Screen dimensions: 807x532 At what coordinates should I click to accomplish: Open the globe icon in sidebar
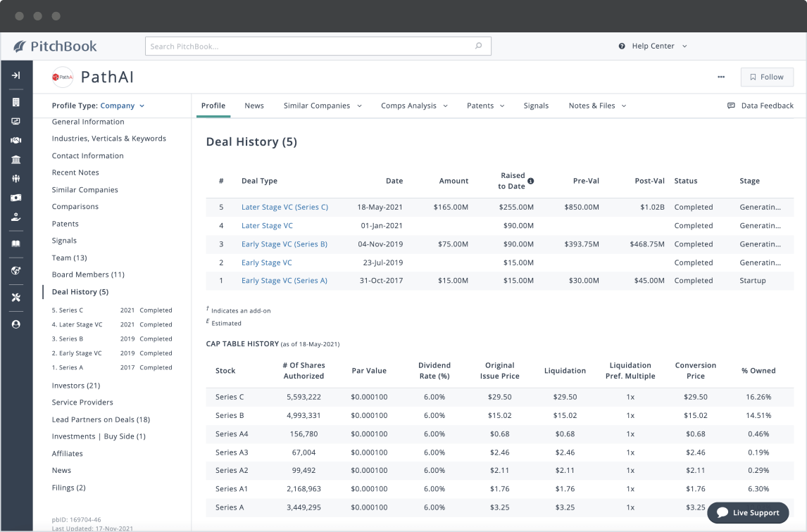[16, 271]
